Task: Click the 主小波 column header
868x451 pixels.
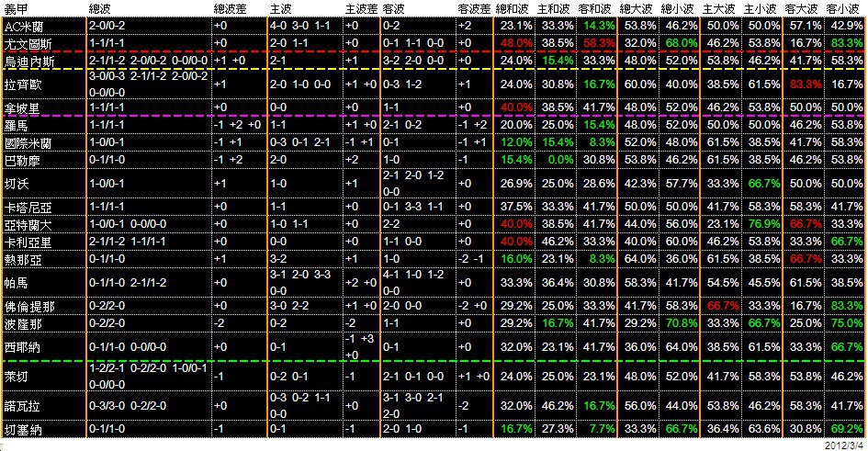Action: [760, 9]
